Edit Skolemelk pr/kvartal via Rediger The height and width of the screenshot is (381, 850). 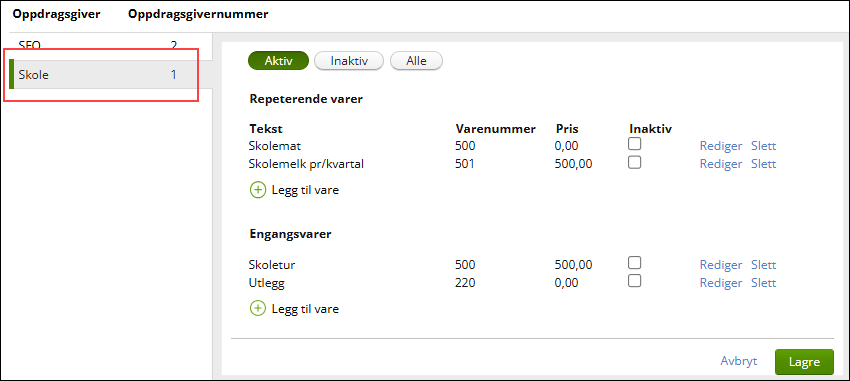pos(720,164)
